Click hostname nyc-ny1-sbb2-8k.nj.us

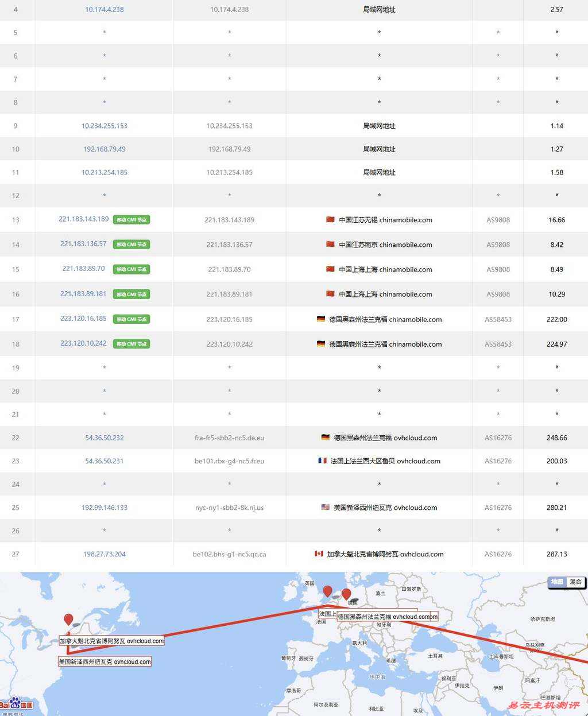tap(230, 508)
